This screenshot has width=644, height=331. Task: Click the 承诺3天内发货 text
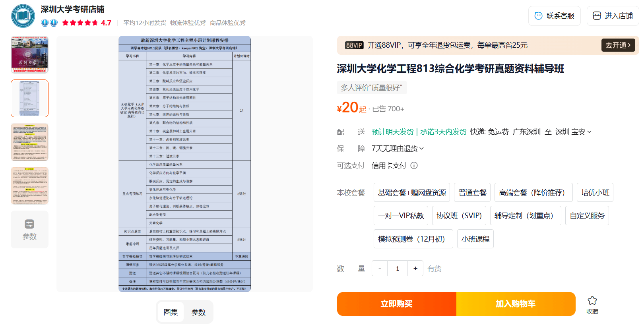(x=443, y=132)
